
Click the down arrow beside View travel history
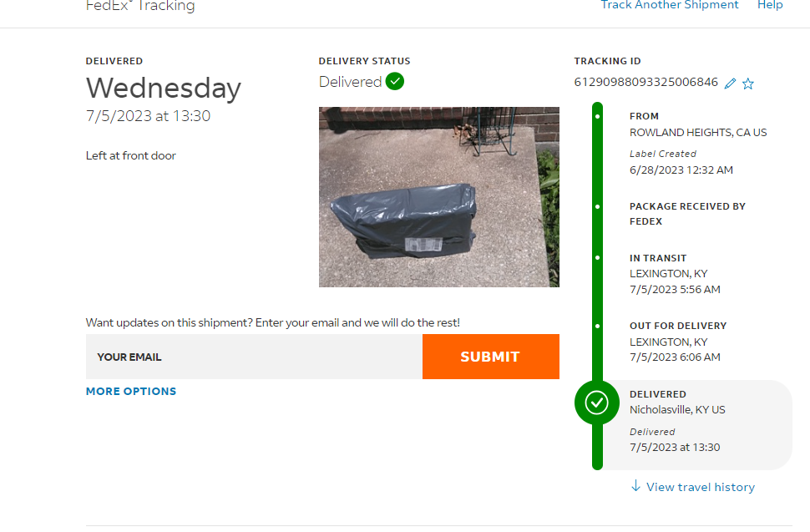point(635,486)
